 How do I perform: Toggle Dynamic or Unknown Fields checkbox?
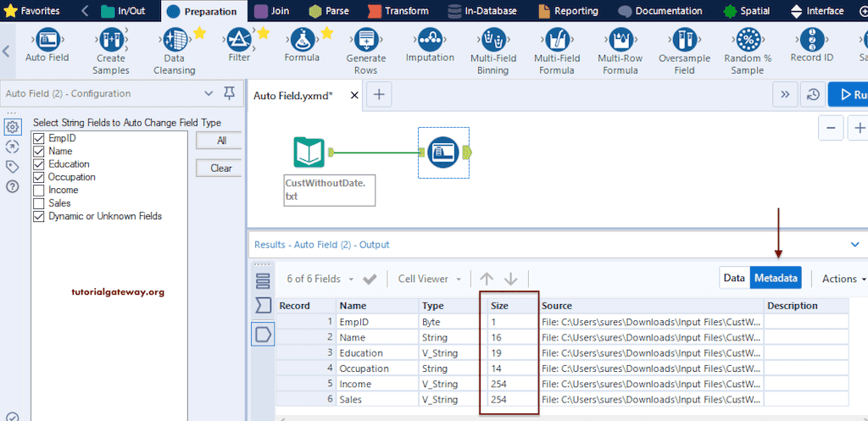coord(39,216)
